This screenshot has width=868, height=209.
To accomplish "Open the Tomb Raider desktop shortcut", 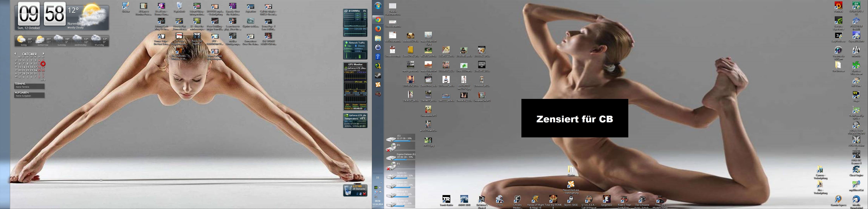I will (446, 199).
